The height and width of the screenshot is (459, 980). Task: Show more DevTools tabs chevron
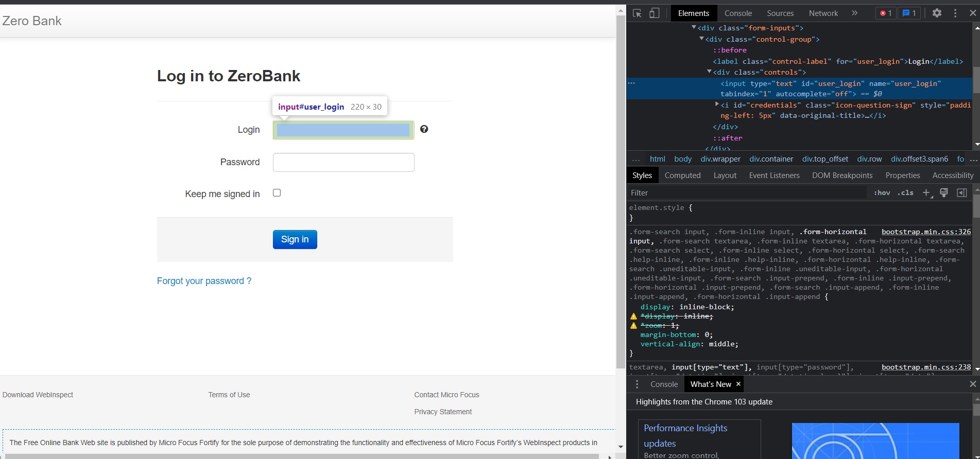pyautogui.click(x=855, y=13)
